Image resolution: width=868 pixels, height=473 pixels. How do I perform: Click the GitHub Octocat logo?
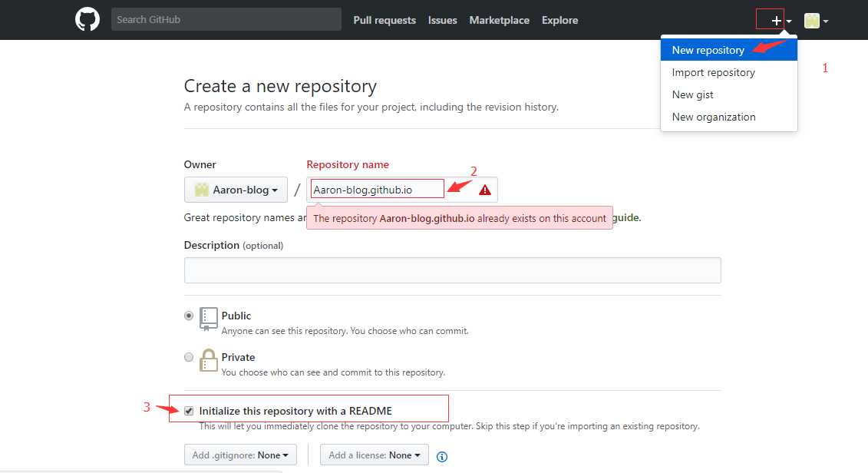point(87,19)
